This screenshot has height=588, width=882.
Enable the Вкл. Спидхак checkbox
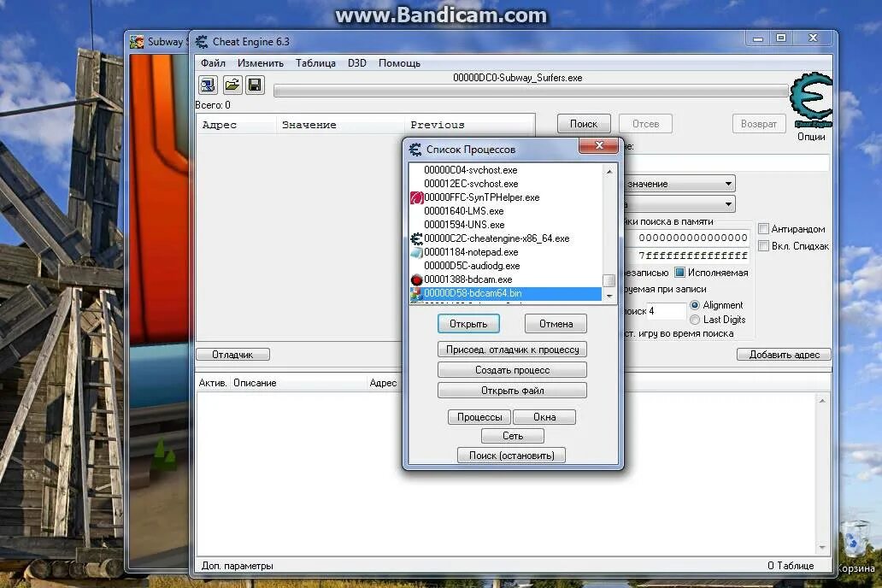click(763, 246)
